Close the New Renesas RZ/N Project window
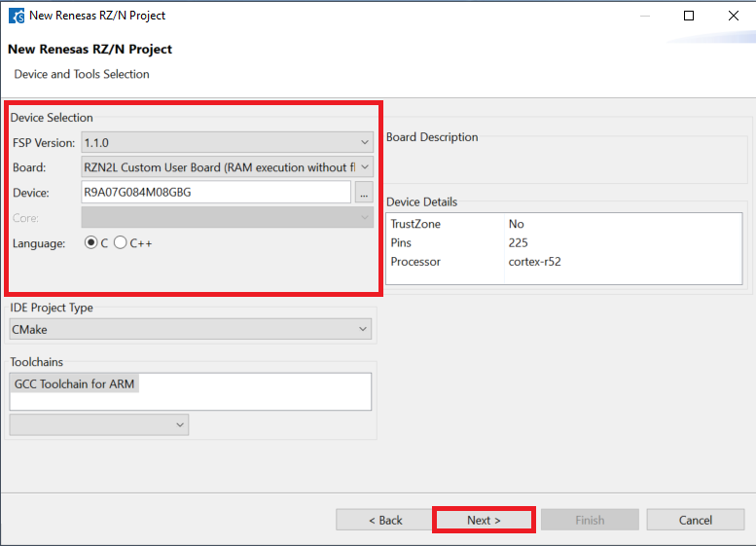 point(734,16)
